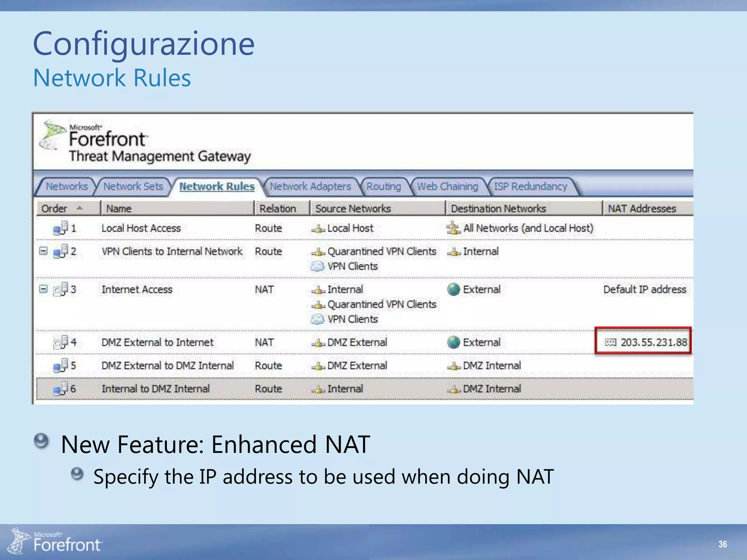747x560 pixels.
Task: Click the NAT address icon beside 203.55.231.88
Action: 611,342
